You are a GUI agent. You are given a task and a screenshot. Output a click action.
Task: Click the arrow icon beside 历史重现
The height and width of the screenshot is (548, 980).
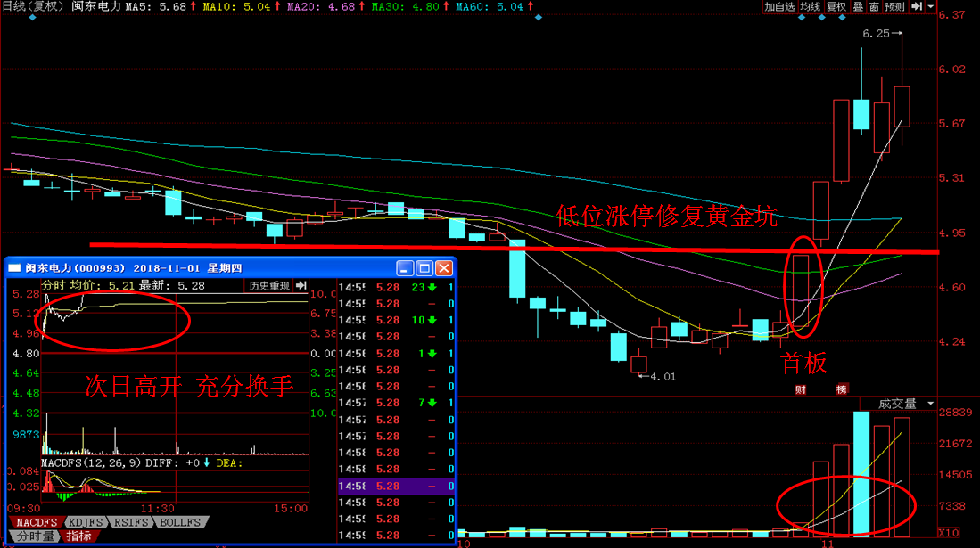tap(301, 285)
